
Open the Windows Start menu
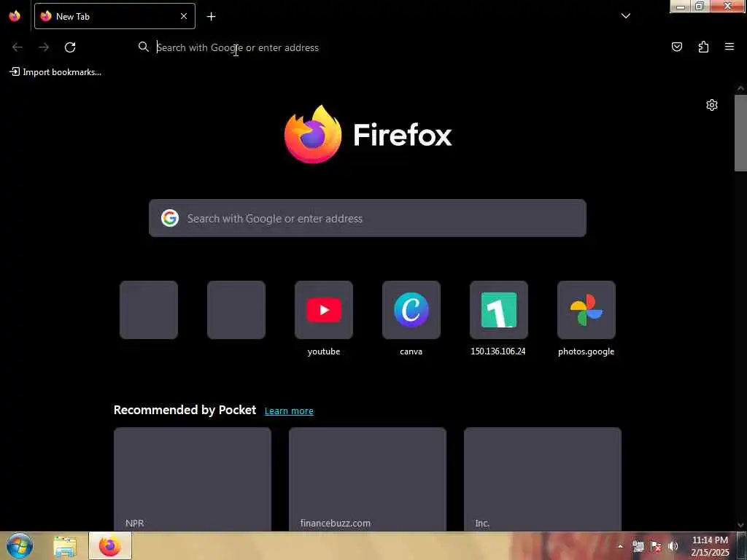[20, 545]
